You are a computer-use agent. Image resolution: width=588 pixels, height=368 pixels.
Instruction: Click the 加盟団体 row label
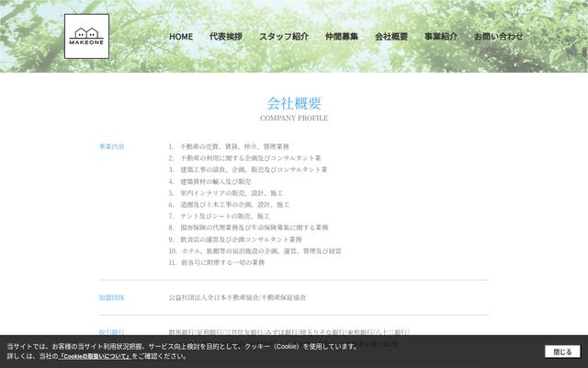point(112,297)
